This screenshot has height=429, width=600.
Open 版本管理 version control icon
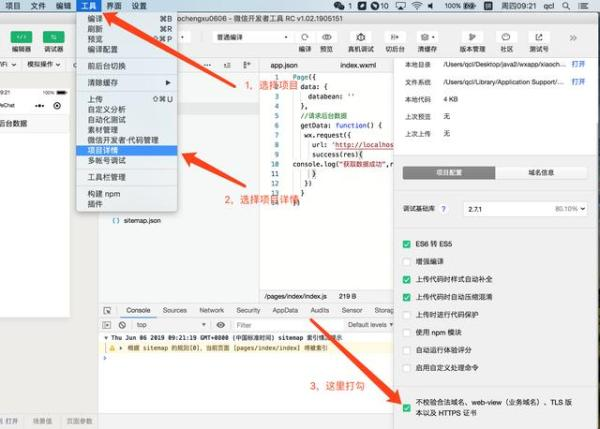point(472,37)
